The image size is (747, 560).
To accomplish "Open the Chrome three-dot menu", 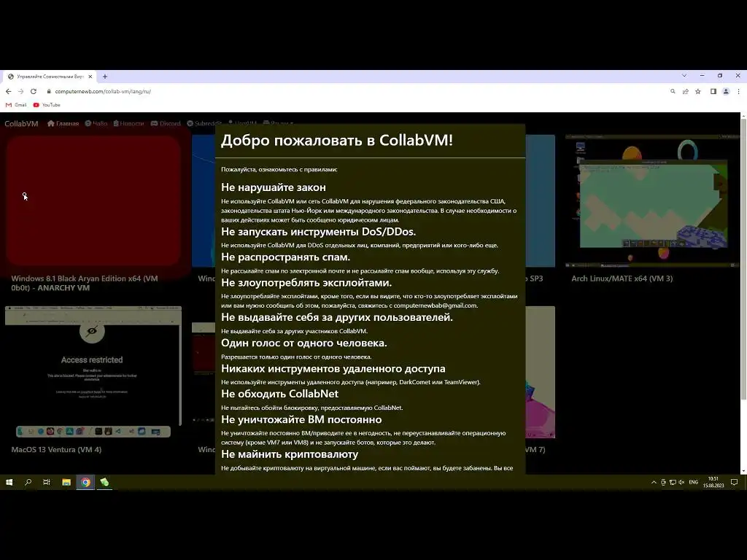I will [738, 91].
